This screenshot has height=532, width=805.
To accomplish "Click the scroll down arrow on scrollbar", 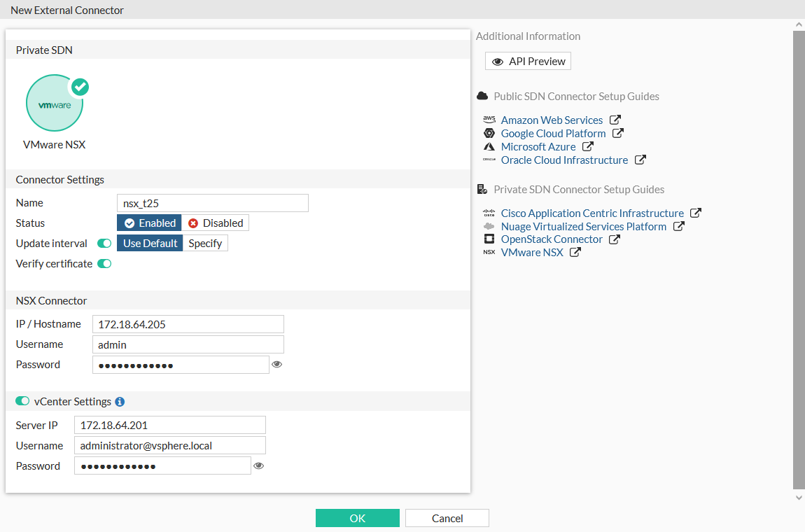I will 799,498.
